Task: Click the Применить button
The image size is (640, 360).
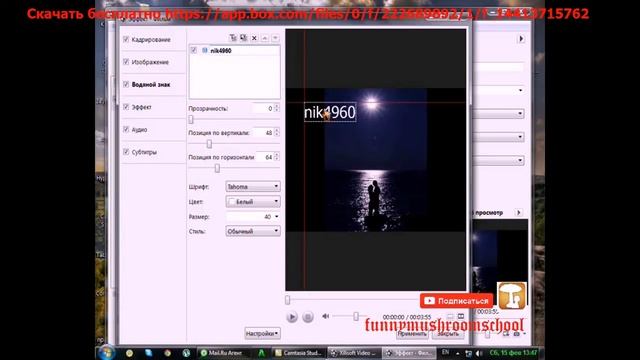Action: tap(412, 334)
